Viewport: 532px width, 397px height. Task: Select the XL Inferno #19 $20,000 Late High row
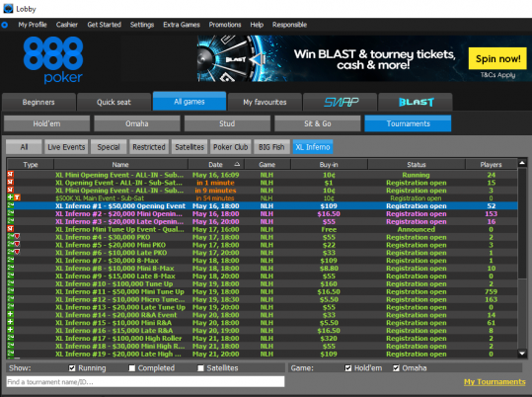[263, 354]
